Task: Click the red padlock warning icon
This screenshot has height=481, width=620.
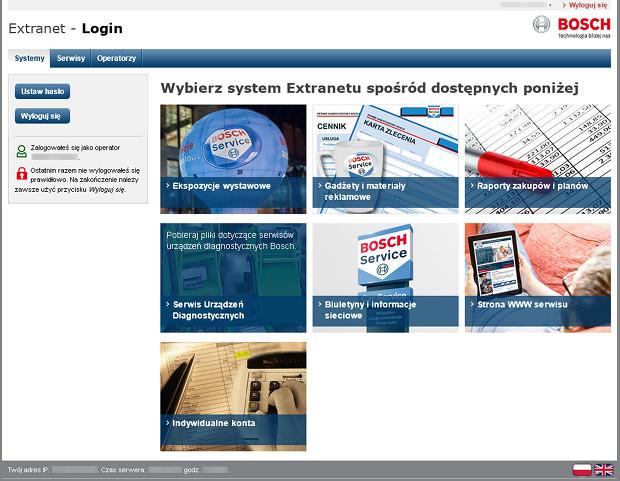Action: tap(22, 173)
